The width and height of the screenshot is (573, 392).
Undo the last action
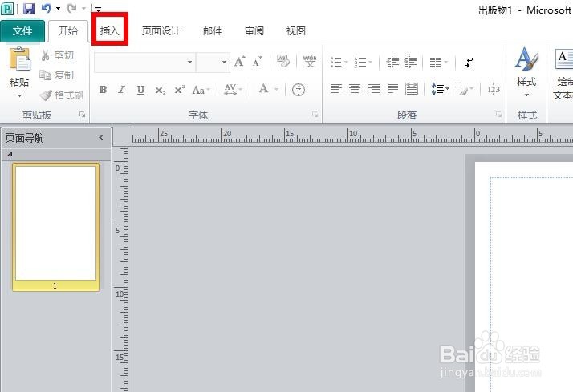click(x=46, y=8)
